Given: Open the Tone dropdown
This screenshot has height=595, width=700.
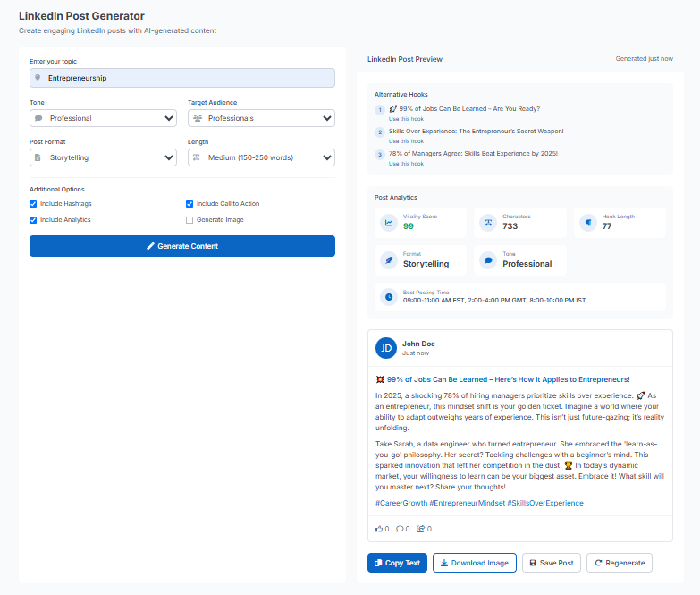Looking at the screenshot, I should [x=103, y=118].
